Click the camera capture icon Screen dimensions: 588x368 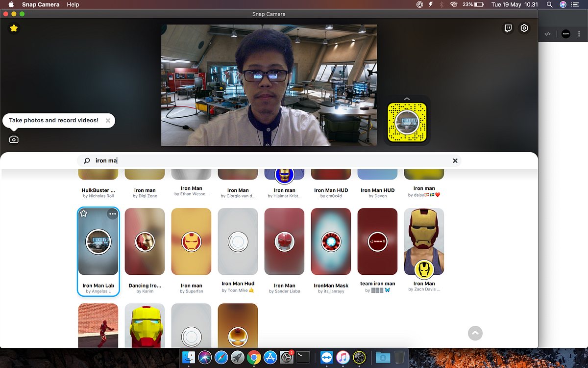pos(14,140)
